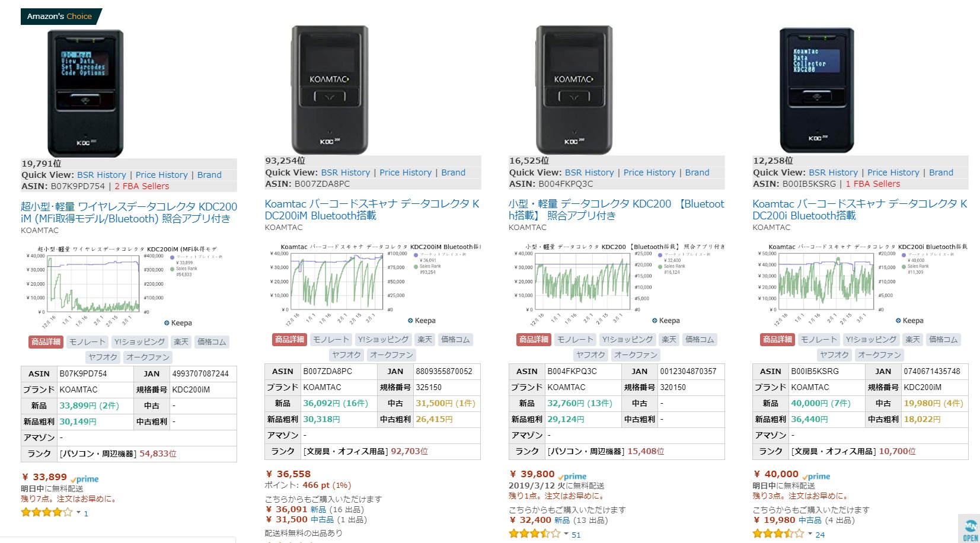Click the star rating of the ¥33,899 product
This screenshot has width=980, height=543.
[46, 512]
